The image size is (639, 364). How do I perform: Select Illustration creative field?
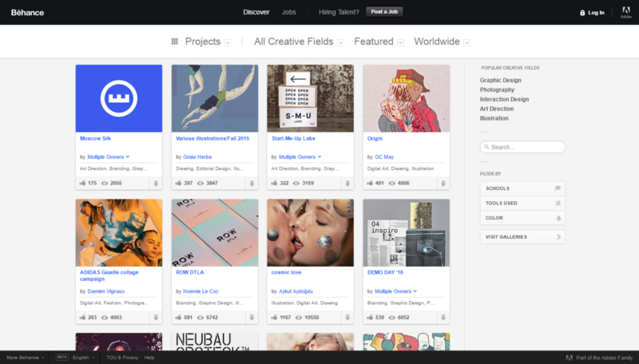coord(494,118)
